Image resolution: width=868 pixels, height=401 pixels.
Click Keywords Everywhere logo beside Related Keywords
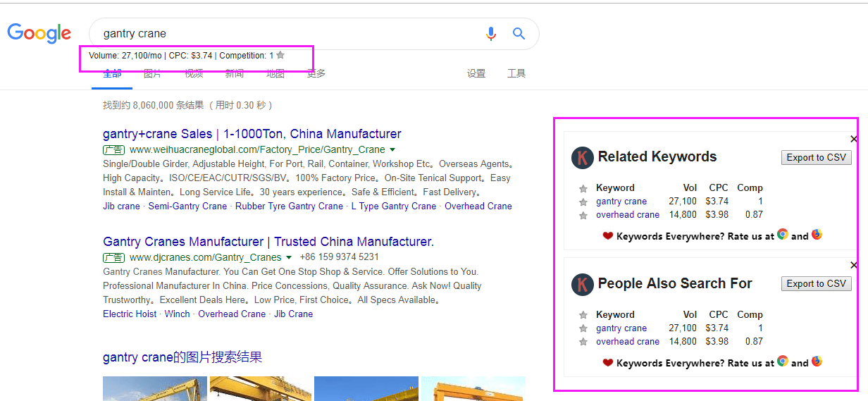pos(583,157)
